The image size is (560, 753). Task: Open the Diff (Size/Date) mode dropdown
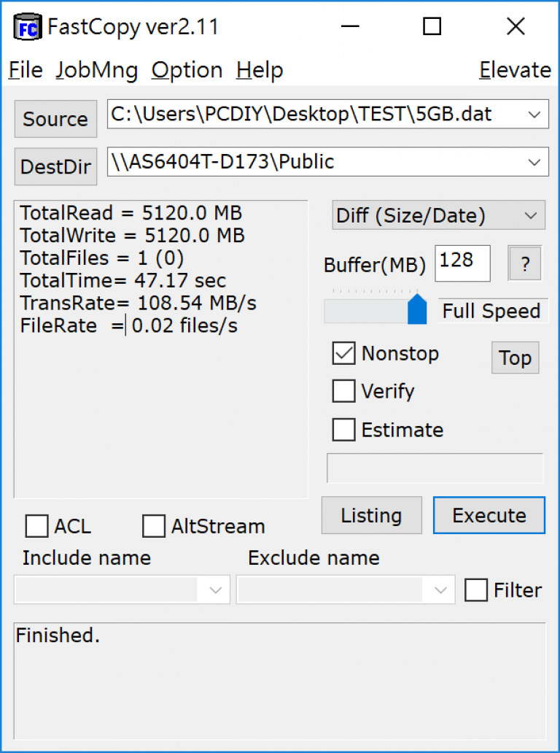coord(439,215)
